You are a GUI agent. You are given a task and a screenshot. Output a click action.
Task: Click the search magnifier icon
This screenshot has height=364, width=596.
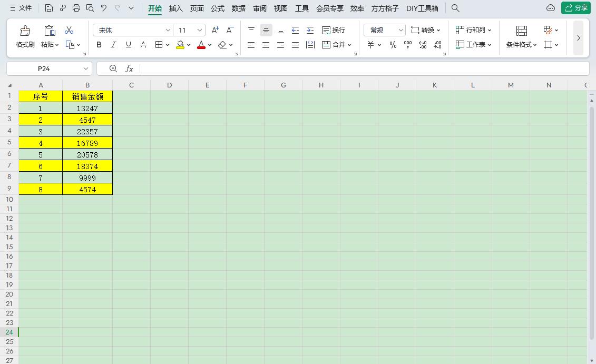coord(455,8)
